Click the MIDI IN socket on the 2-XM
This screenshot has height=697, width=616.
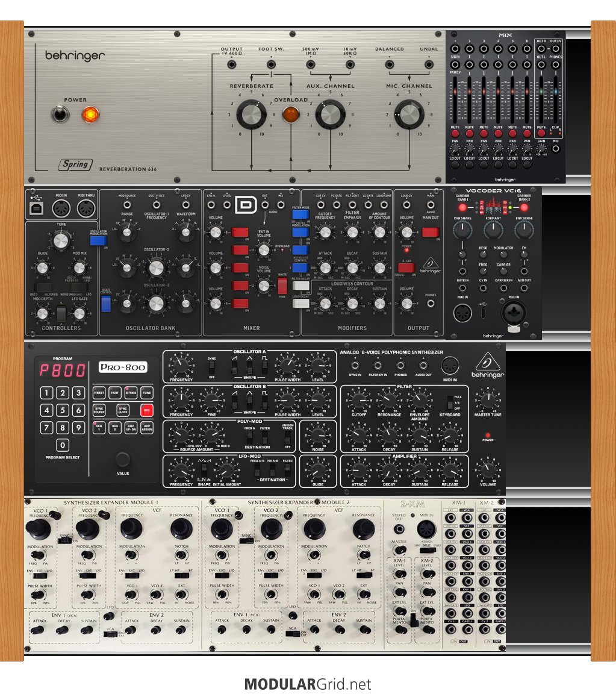[426, 530]
